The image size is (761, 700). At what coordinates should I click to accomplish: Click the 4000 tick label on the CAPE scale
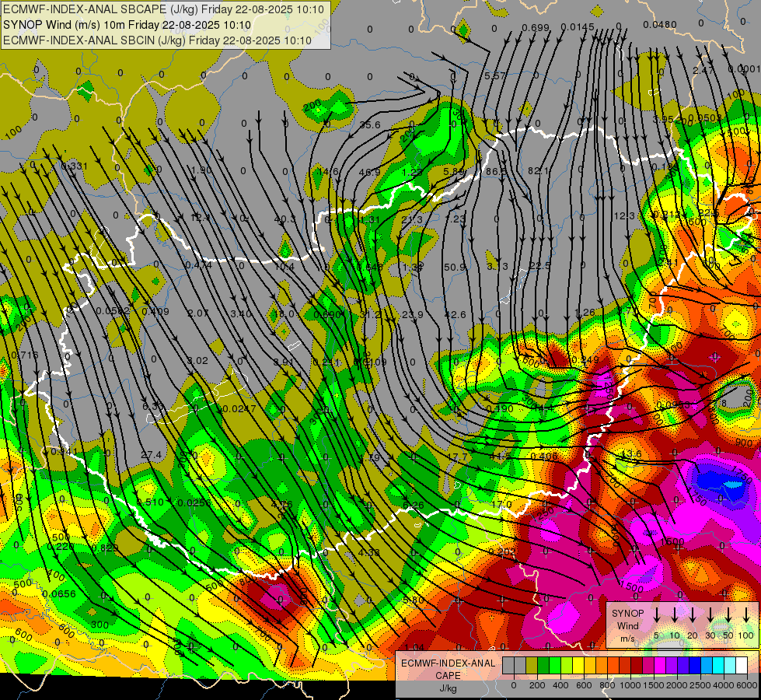[724, 685]
